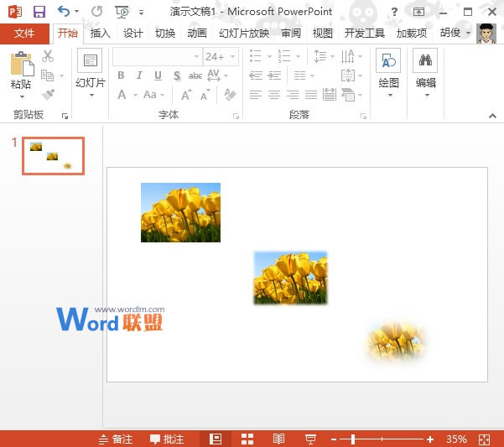Open the font size dropdown

click(233, 56)
